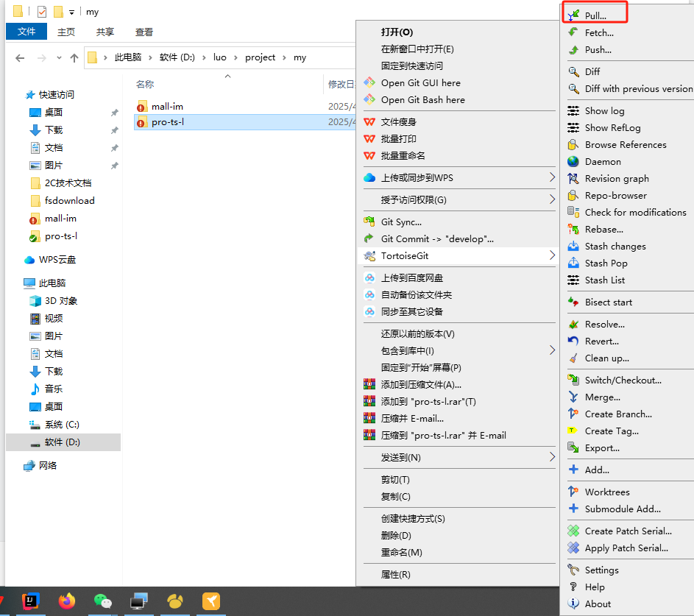694x616 pixels.
Task: Click the Create Branch icon
Action: point(573,414)
